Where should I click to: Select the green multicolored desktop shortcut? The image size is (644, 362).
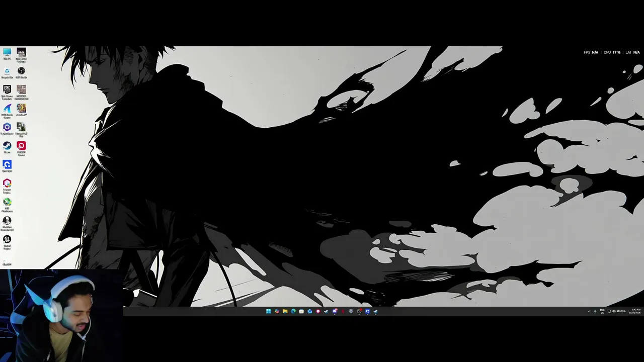pyautogui.click(x=7, y=204)
